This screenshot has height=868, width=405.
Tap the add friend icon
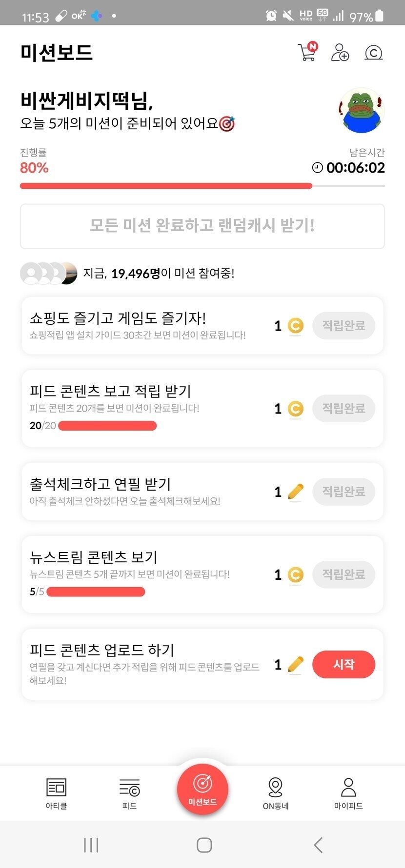pyautogui.click(x=340, y=52)
